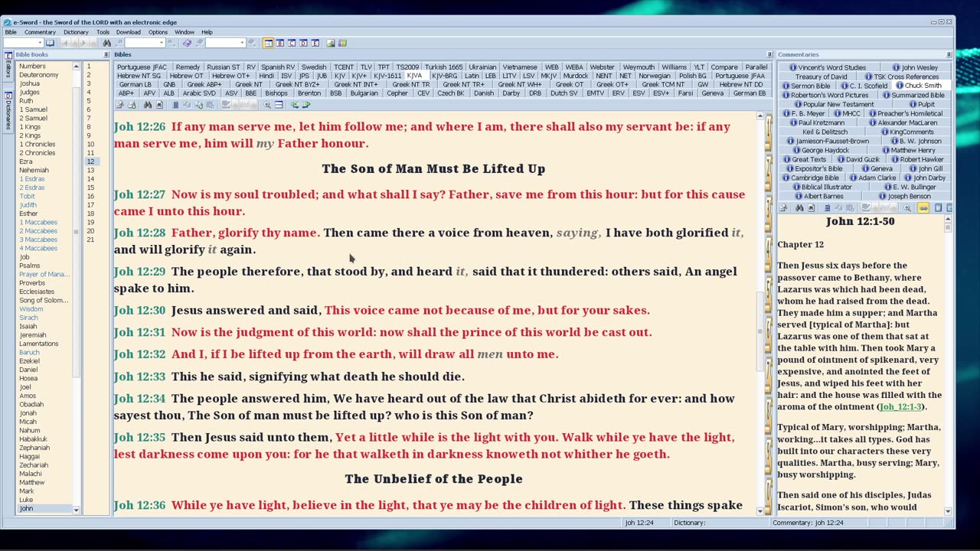The image size is (980, 551).
Task: Click the magnifier zoom icon in Bible panel toolbar
Action: coord(267,104)
